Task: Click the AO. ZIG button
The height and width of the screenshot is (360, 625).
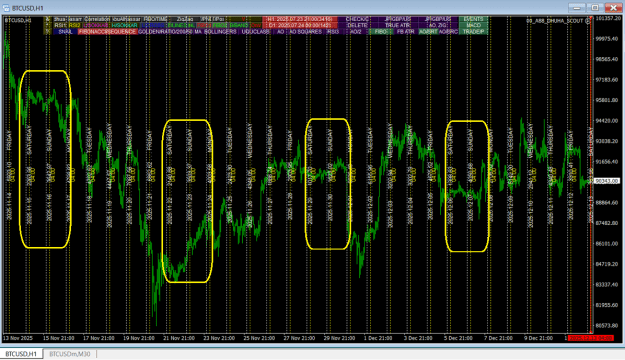Action: 438,25
